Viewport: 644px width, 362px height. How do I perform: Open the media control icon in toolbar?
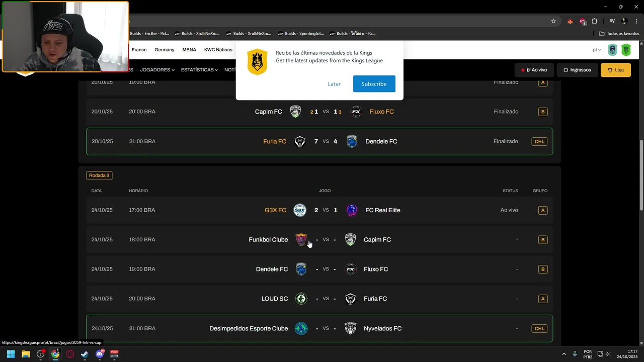(612, 21)
